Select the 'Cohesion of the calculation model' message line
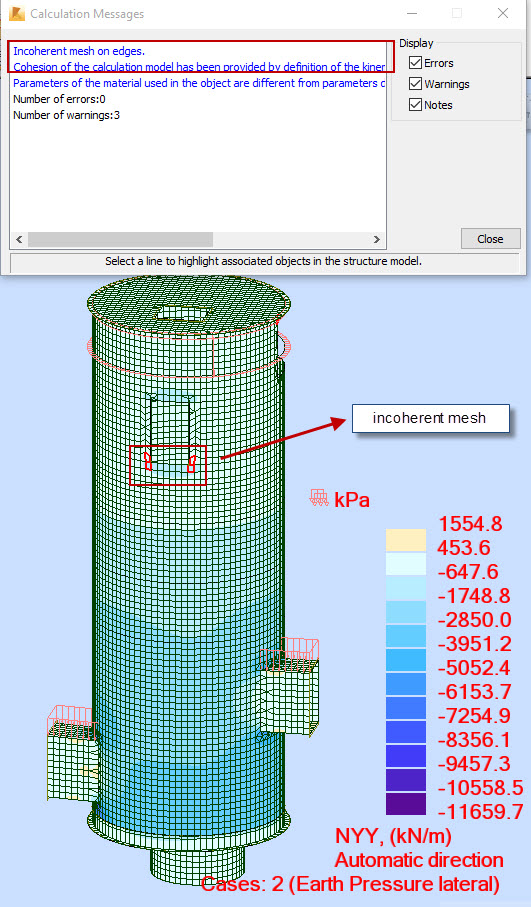531x907 pixels. pos(199,67)
